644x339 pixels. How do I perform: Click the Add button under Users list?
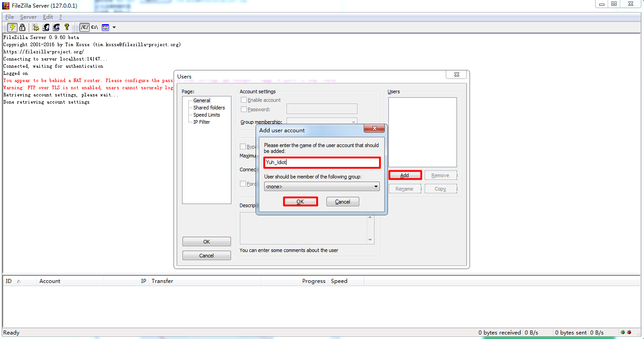(405, 175)
